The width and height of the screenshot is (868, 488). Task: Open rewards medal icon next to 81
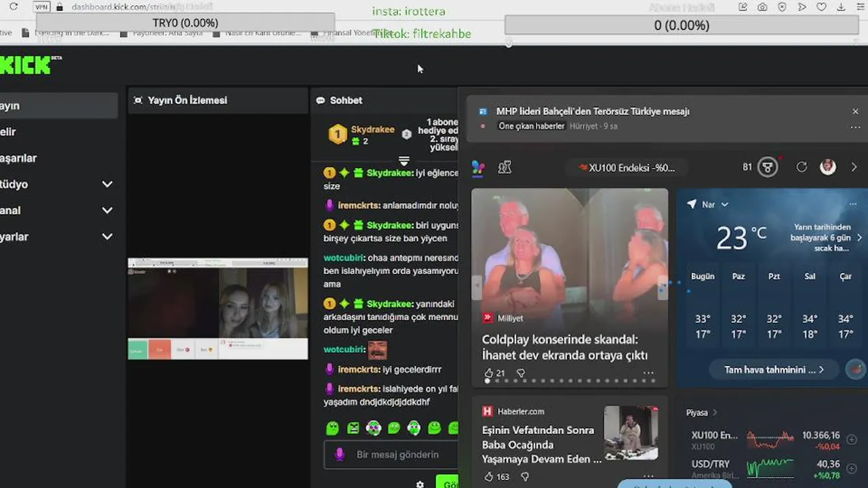(768, 167)
